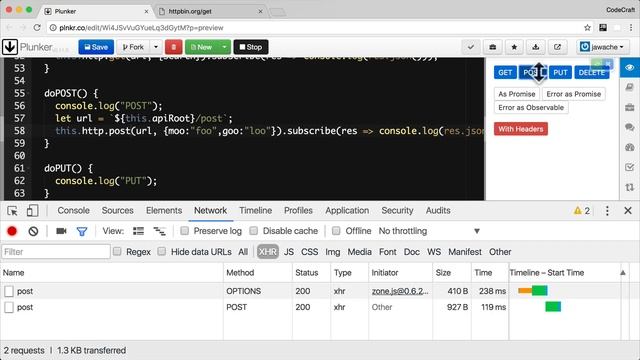Click the arrows compare icon in sidebar
The width and height of the screenshot is (640, 360).
[629, 187]
